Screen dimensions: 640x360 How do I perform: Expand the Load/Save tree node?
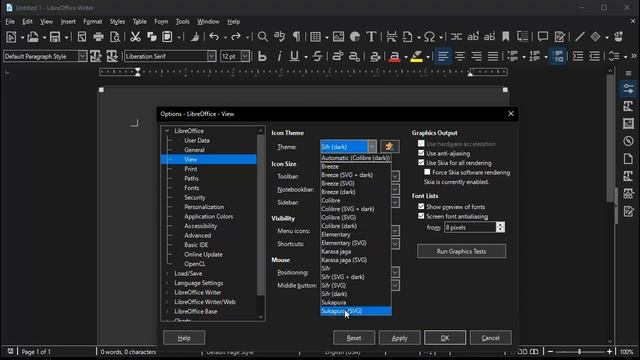[x=167, y=273]
